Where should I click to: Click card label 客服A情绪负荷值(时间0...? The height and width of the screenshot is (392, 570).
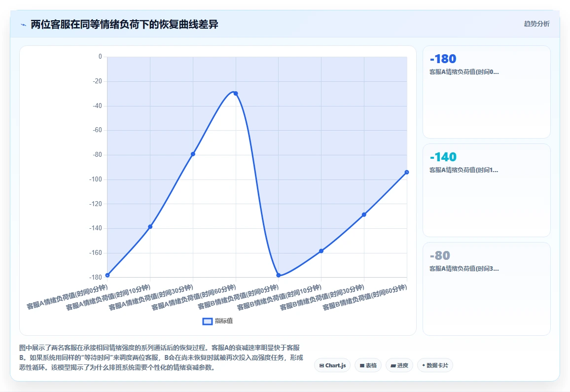pos(464,72)
